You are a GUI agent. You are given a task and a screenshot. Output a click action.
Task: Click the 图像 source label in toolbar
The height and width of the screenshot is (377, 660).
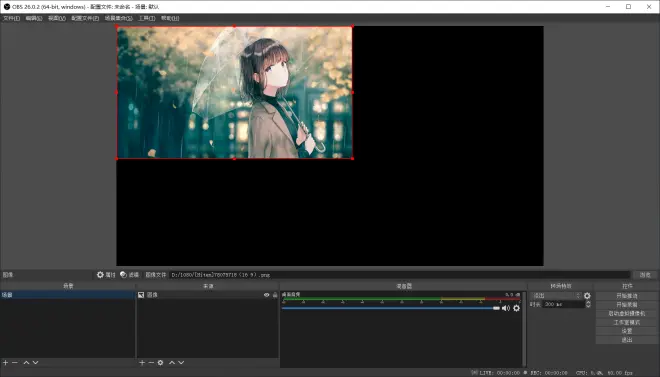coord(8,275)
